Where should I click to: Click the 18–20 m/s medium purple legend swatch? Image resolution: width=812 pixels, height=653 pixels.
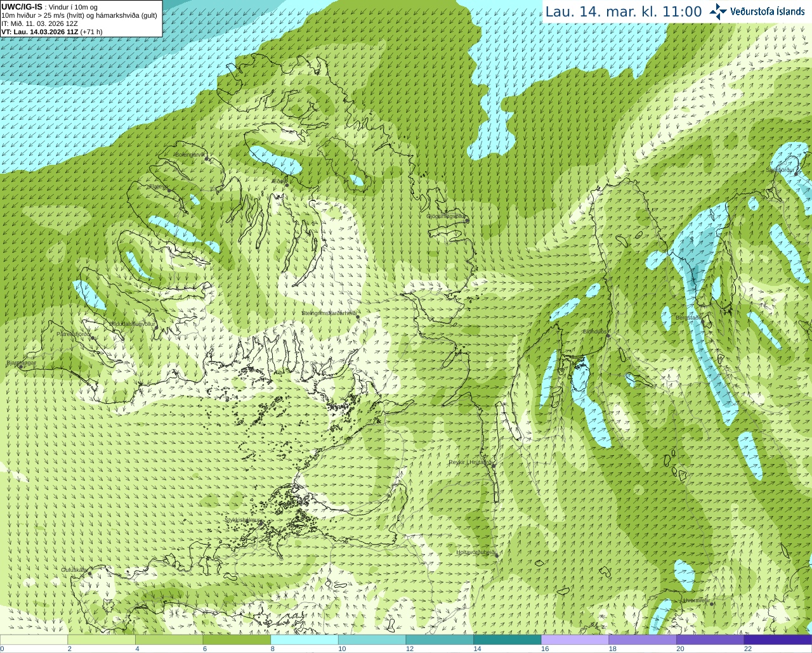point(643,640)
